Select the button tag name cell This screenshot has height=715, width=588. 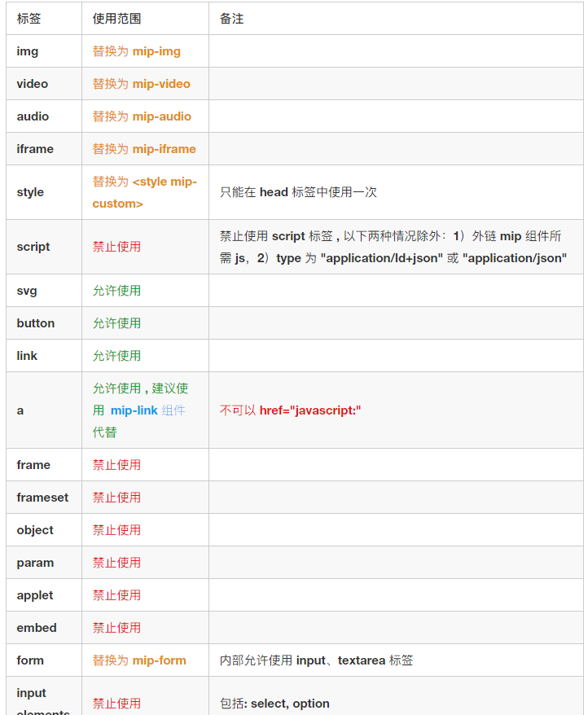click(36, 323)
